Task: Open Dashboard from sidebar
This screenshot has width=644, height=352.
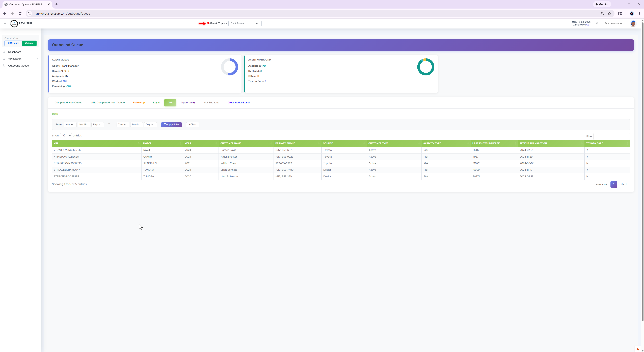Action: [14, 52]
